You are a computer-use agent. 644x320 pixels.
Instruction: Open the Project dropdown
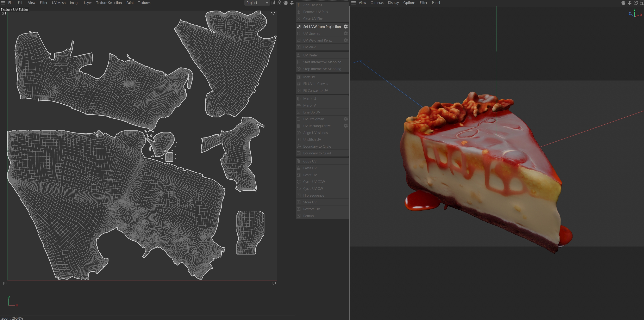point(257,3)
